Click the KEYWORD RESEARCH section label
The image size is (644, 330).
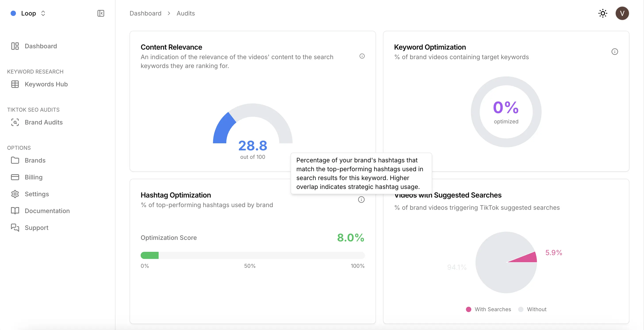tap(35, 72)
